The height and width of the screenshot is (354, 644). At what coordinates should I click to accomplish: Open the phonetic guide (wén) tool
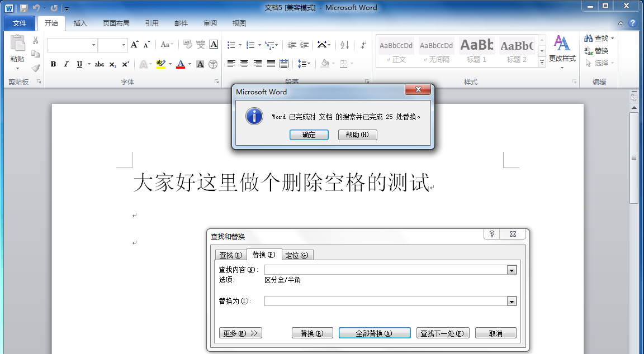click(x=201, y=44)
